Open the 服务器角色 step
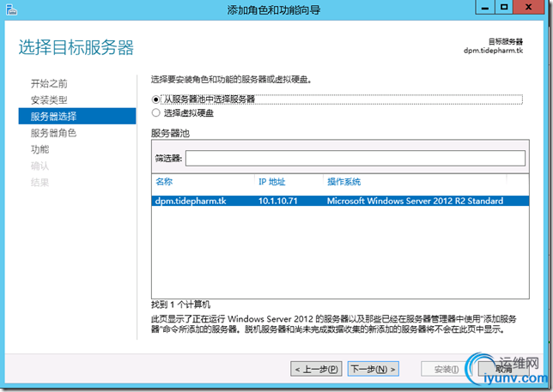 [53, 133]
